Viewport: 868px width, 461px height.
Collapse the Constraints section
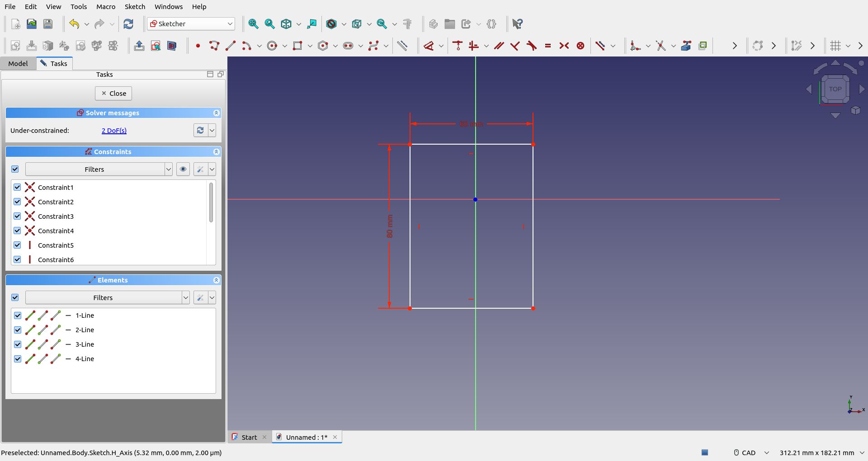coord(216,152)
